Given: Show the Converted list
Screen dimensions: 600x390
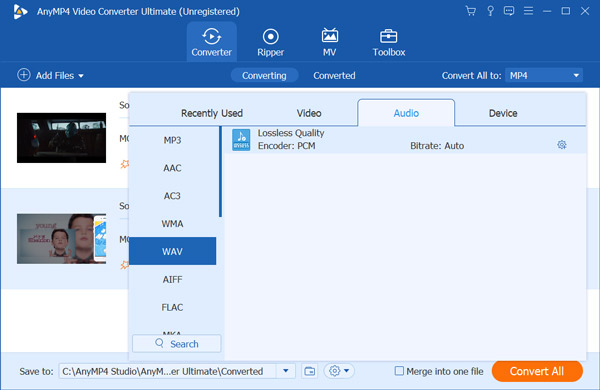Looking at the screenshot, I should click(x=334, y=75).
